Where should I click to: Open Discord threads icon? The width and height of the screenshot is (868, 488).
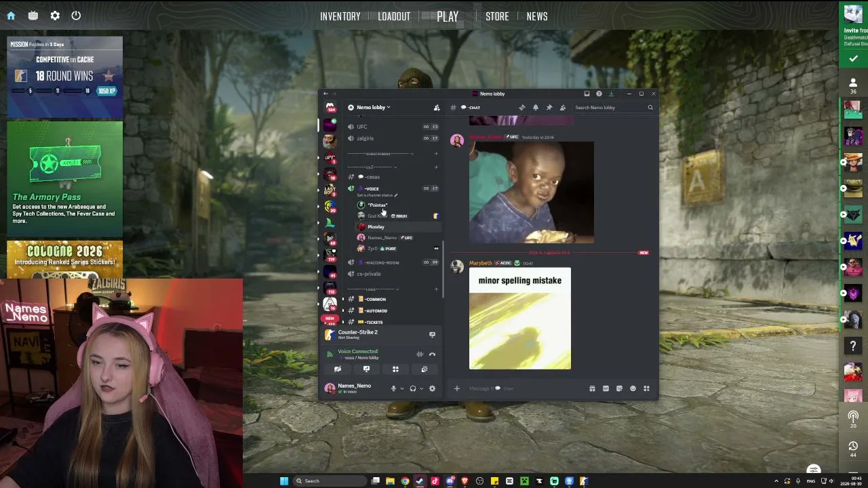click(x=521, y=107)
